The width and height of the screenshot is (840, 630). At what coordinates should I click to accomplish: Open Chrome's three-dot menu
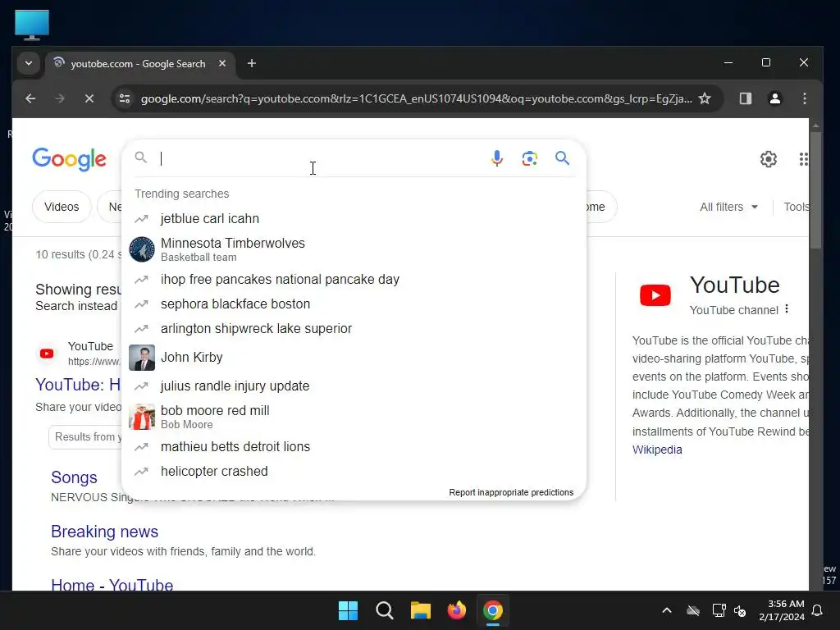click(x=804, y=98)
